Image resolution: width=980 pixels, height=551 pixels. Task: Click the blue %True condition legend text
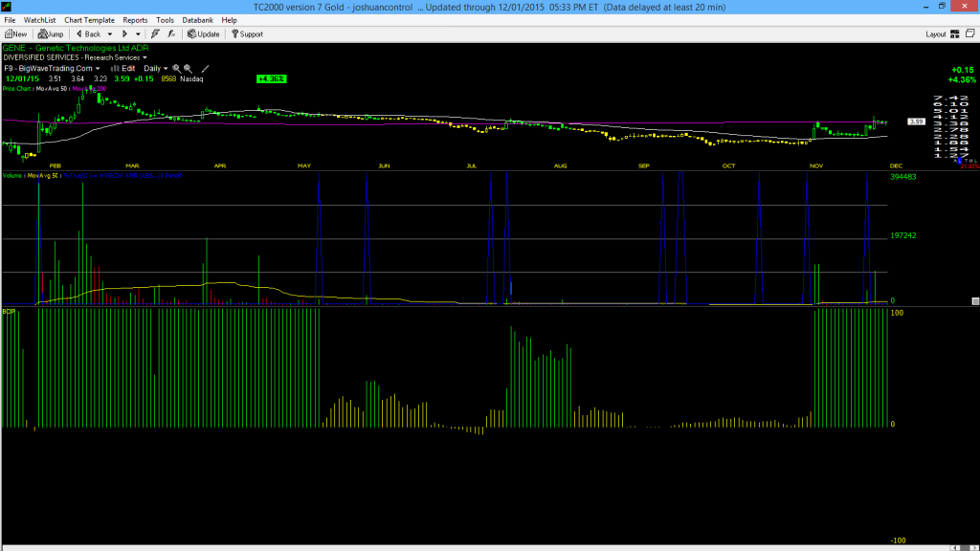click(x=122, y=176)
